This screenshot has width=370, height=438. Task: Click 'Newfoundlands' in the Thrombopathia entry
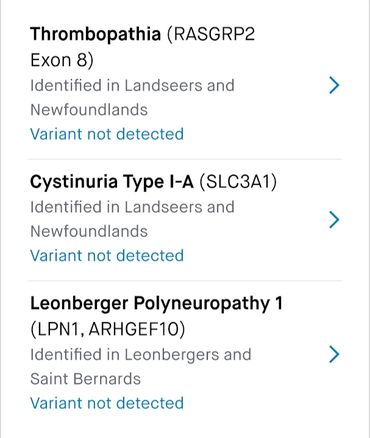coord(89,110)
